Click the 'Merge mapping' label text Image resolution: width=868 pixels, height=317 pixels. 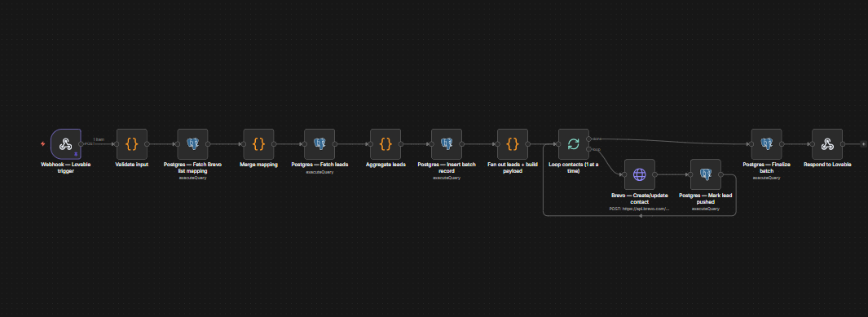258,165
